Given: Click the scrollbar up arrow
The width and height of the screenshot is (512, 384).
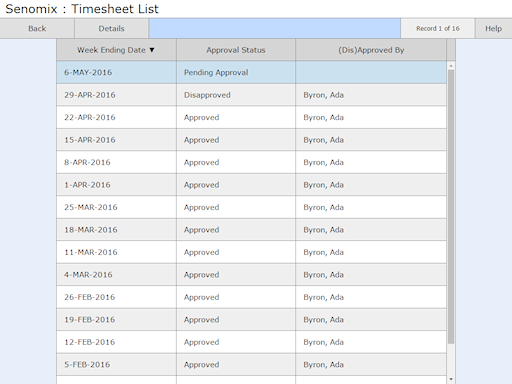Looking at the screenshot, I should (x=451, y=66).
